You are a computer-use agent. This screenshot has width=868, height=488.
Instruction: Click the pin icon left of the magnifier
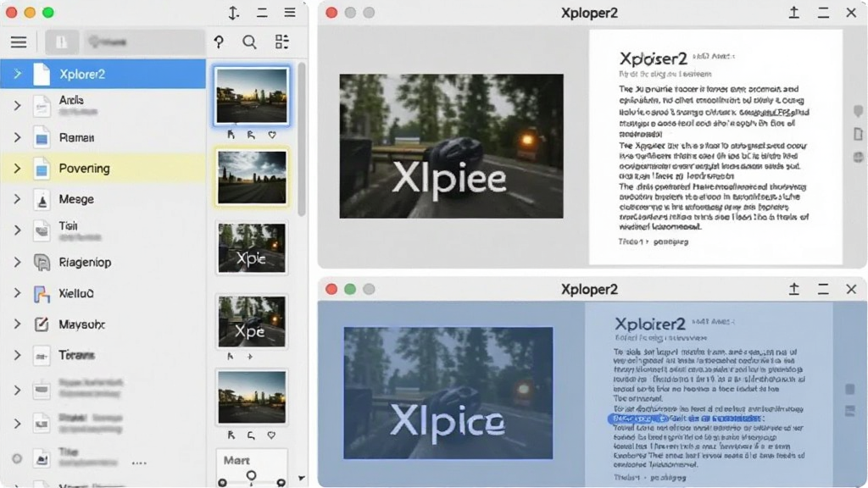coord(220,42)
